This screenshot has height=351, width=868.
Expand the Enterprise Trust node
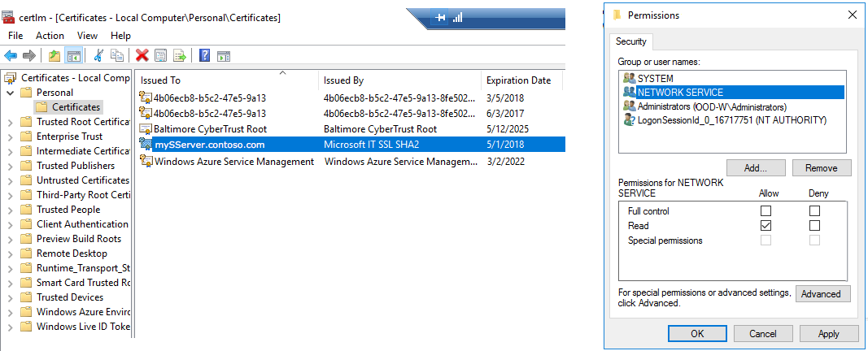click(10, 136)
